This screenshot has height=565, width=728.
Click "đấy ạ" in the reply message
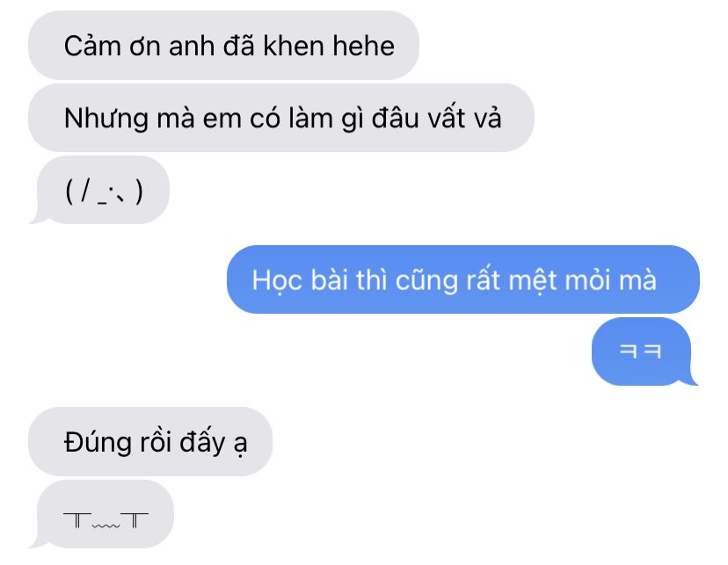pos(213,442)
